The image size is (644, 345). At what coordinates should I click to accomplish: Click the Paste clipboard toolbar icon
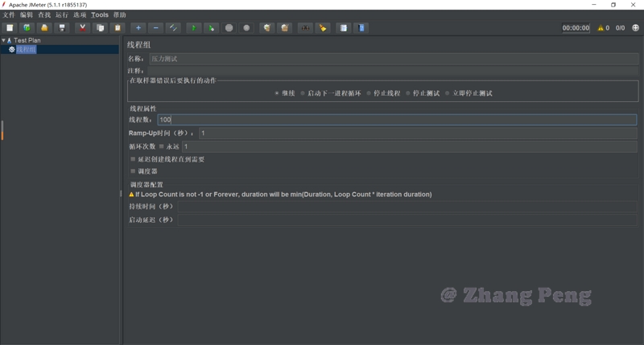point(118,27)
